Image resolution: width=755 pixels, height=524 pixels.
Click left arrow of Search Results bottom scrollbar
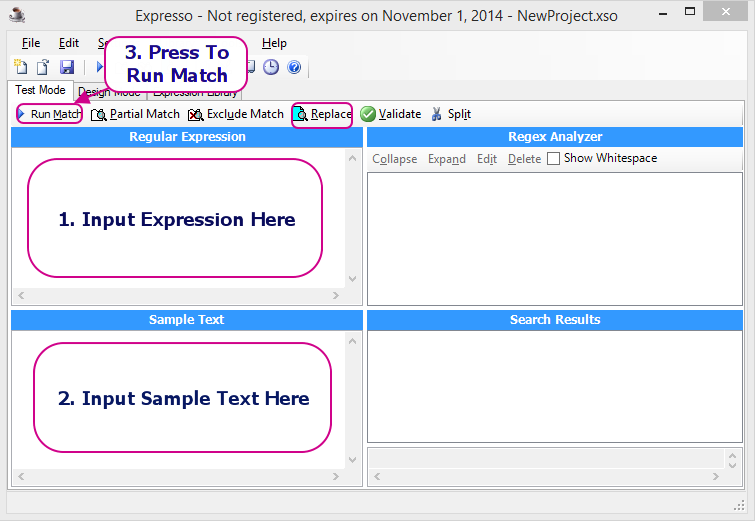(x=377, y=476)
